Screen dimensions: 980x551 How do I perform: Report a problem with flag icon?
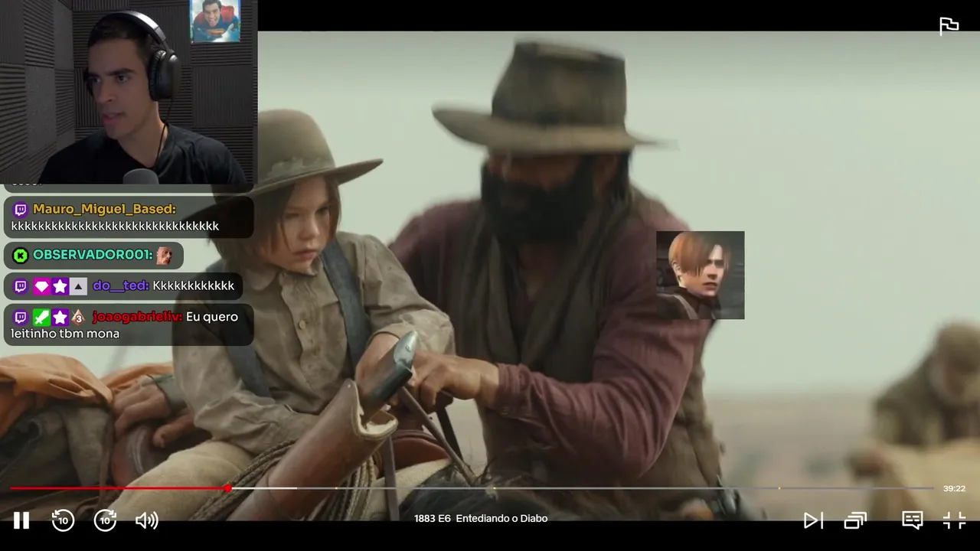949,26
